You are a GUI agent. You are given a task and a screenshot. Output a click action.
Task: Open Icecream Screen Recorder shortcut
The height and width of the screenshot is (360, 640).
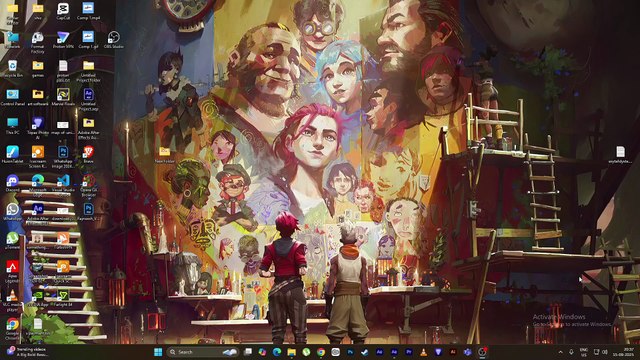pyautogui.click(x=38, y=156)
